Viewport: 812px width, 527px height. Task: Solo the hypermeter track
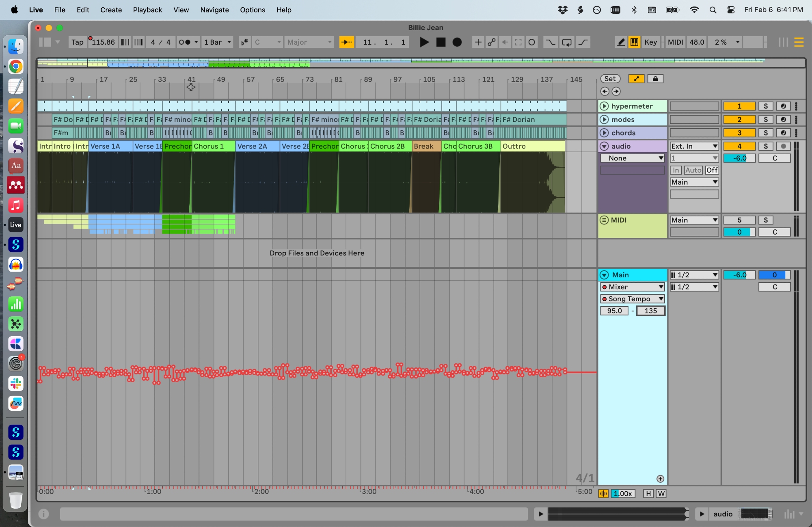[x=766, y=106]
